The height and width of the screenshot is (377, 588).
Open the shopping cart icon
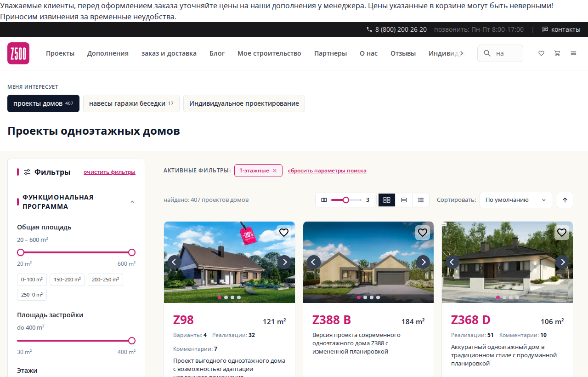[557, 53]
